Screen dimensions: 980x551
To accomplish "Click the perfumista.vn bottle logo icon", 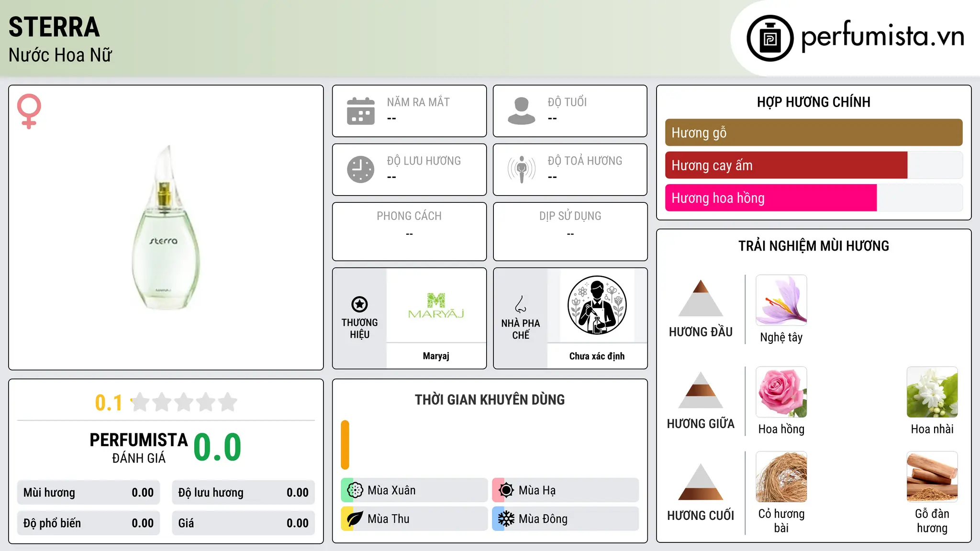I will click(x=770, y=38).
